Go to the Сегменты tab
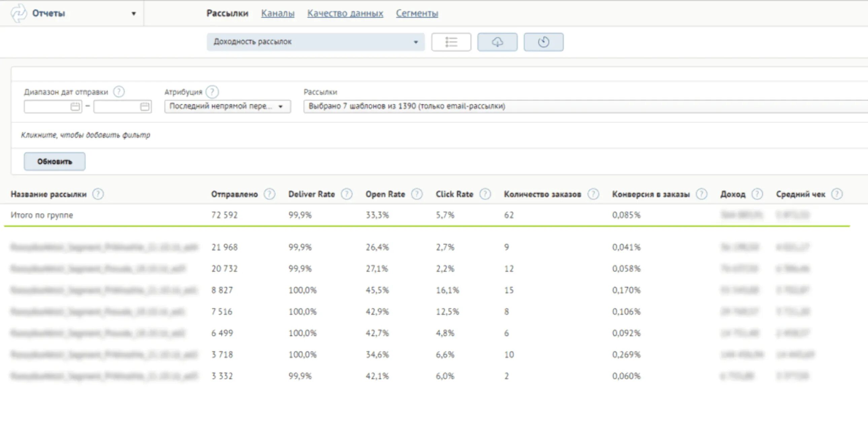 pos(417,13)
